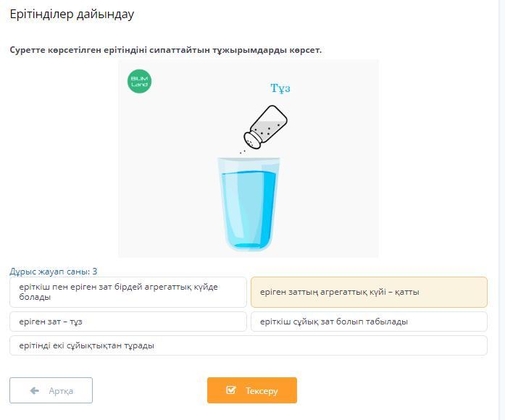Click the shaker cap with holes
The image size is (505, 420).
[x=252, y=138]
